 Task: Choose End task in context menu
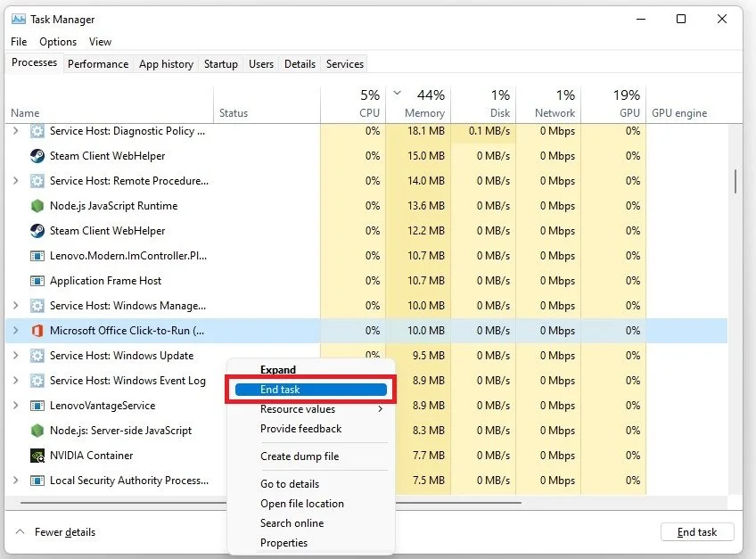click(310, 390)
